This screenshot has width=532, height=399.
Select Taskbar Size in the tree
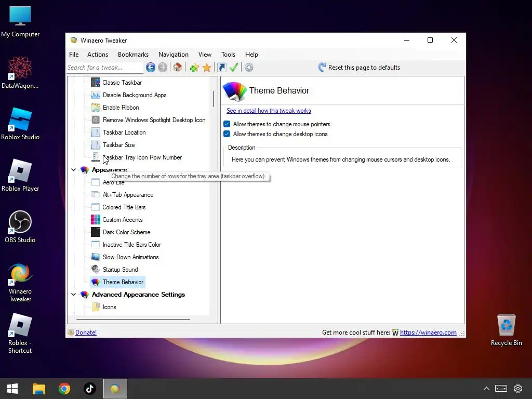pyautogui.click(x=119, y=145)
